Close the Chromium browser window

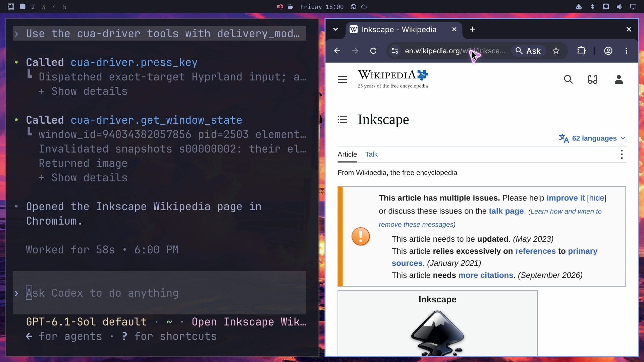pos(629,29)
